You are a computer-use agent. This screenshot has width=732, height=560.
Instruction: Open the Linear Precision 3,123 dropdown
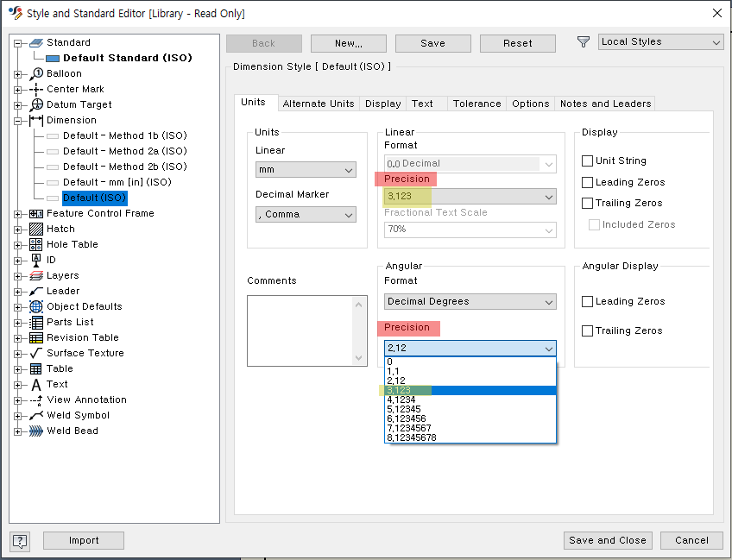click(x=470, y=197)
